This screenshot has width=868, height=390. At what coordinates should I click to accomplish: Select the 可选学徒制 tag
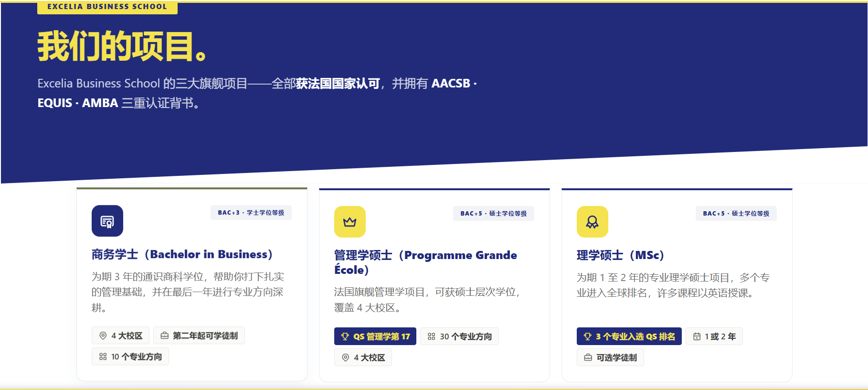point(610,357)
